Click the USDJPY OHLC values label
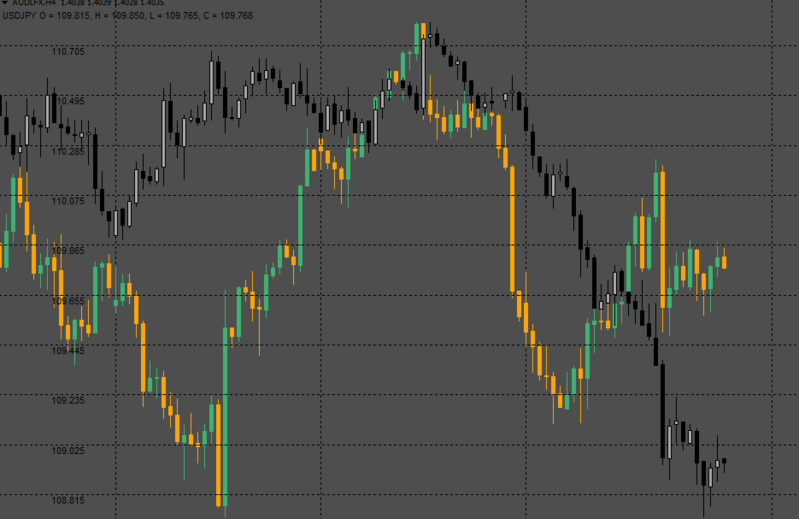 [x=128, y=16]
